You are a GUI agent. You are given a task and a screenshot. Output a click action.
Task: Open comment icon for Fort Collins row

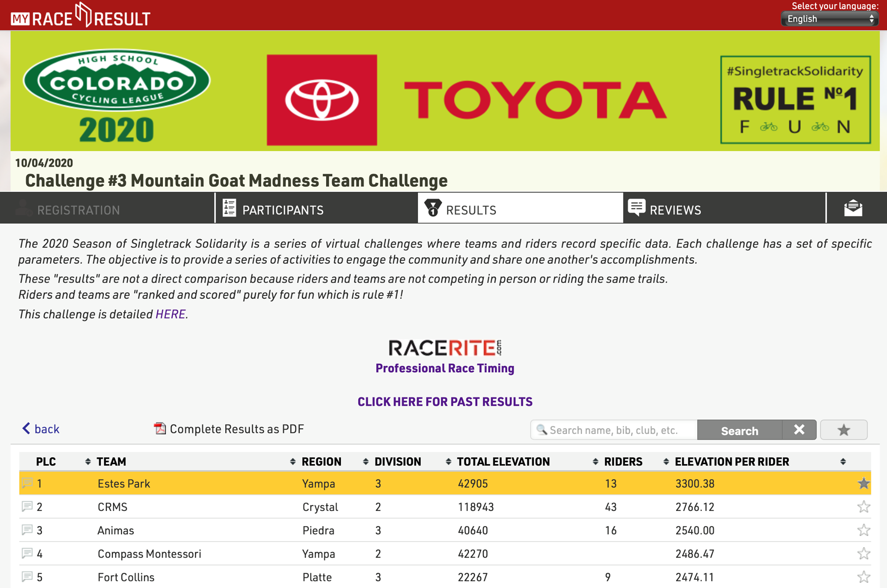click(x=27, y=576)
